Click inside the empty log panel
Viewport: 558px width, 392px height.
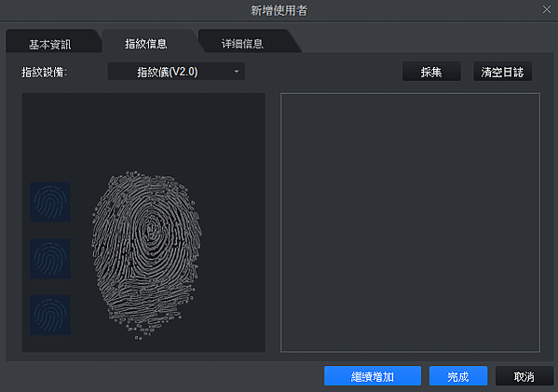(x=410, y=223)
